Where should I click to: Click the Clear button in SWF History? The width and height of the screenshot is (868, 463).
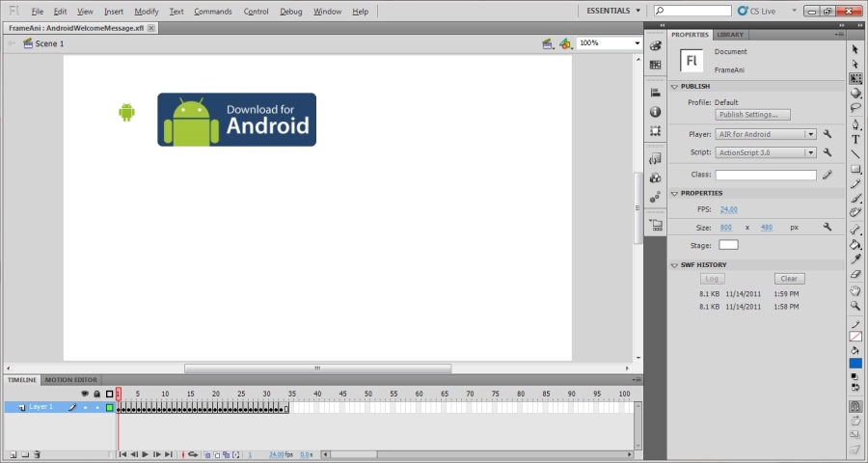[x=789, y=279]
